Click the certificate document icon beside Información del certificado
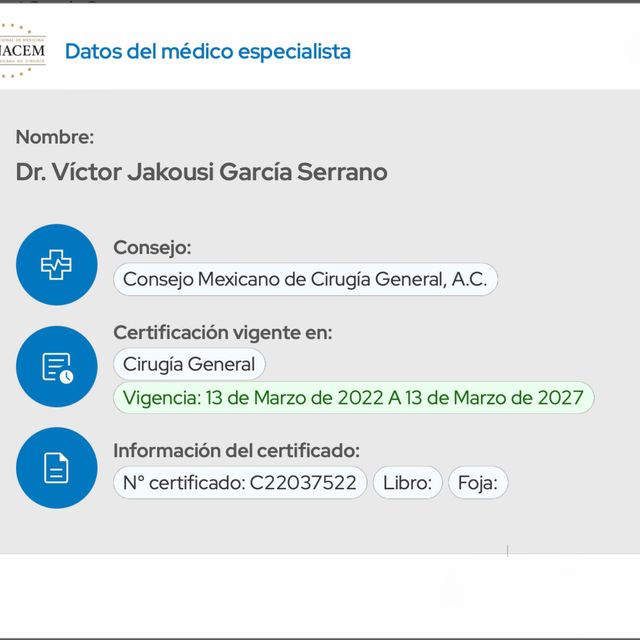Screen dimensions: 640x640 coord(57,468)
